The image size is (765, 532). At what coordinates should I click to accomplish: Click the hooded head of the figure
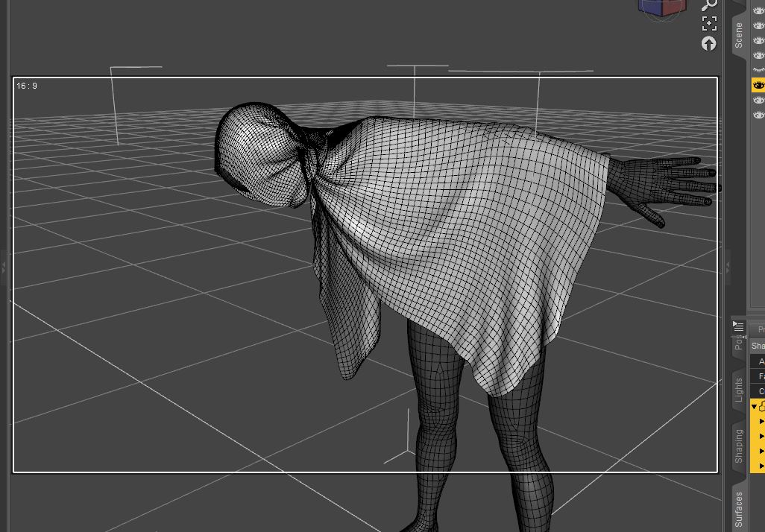261,153
